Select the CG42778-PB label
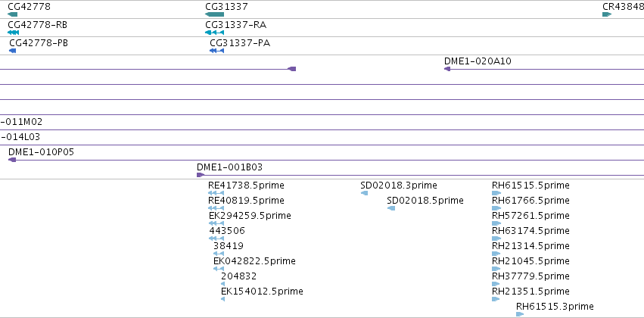The width and height of the screenshot is (644, 318). pyautogui.click(x=39, y=43)
